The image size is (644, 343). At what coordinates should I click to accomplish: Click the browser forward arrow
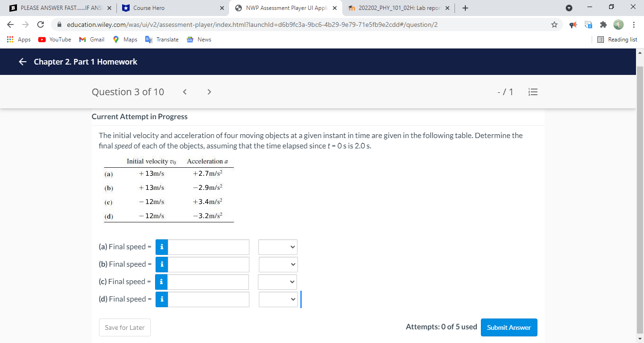[x=25, y=24]
